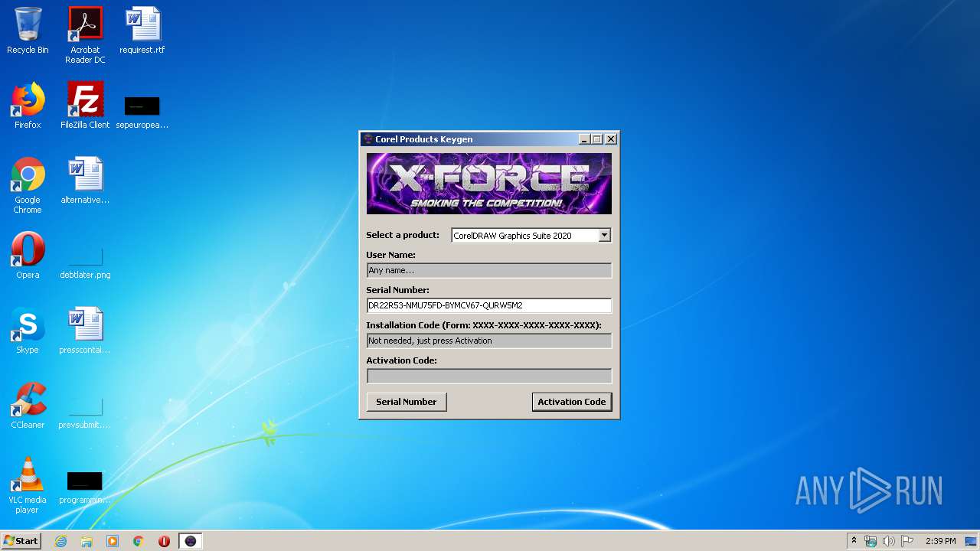Click the "User Name:" label
The image size is (980, 551).
tap(390, 255)
